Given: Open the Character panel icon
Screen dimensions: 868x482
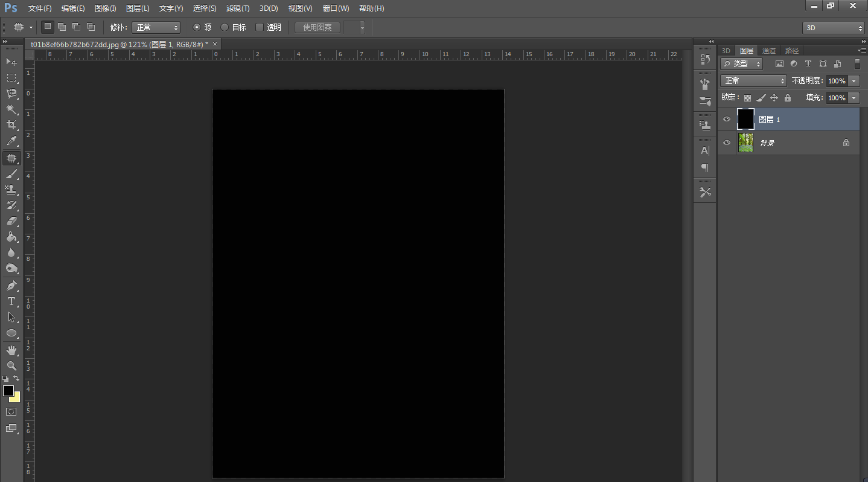Looking at the screenshot, I should click(704, 150).
